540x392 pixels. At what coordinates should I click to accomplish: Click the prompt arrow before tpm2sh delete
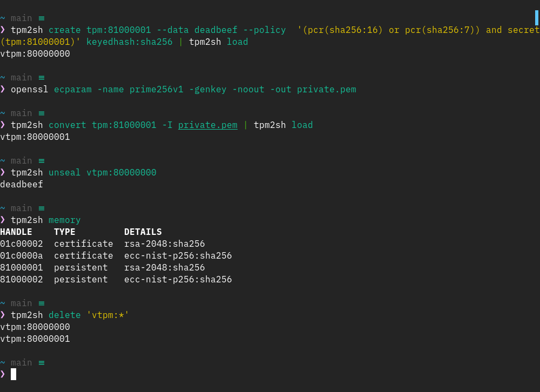[x=3, y=315]
